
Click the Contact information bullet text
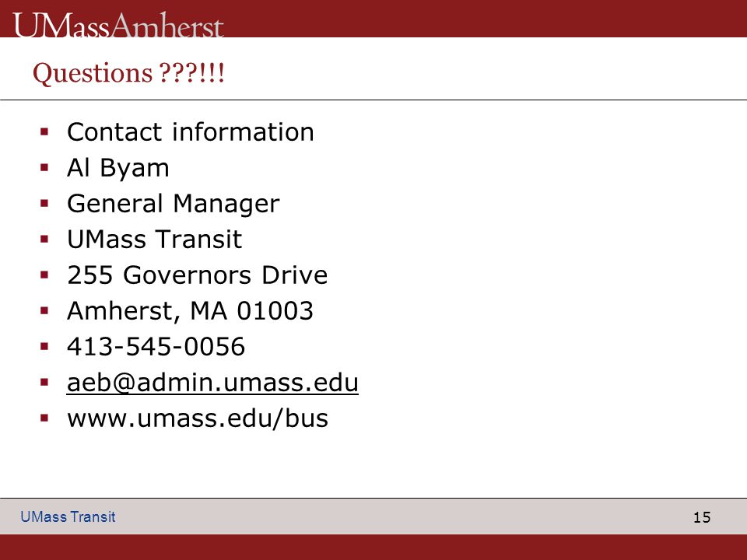coord(191,132)
